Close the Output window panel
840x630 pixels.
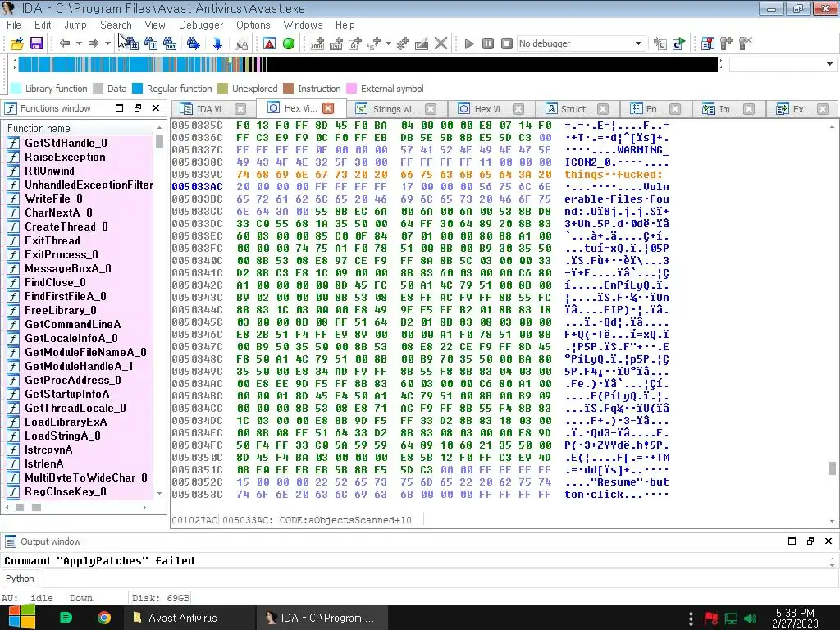[829, 541]
